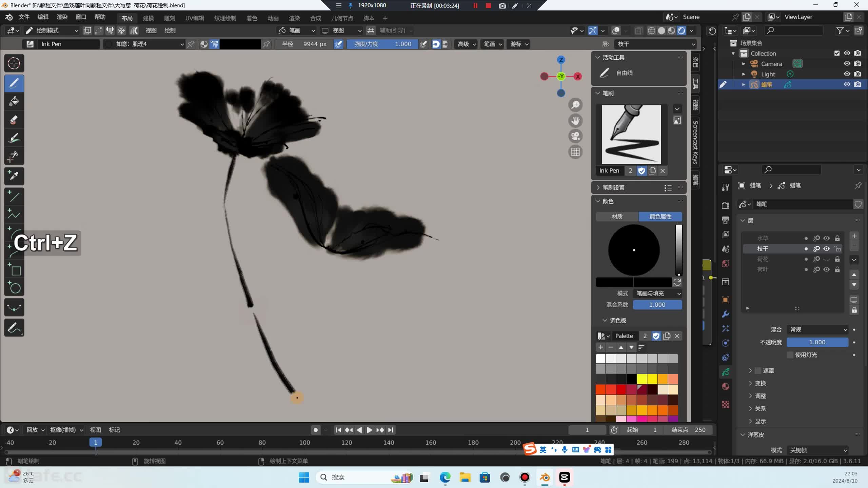Select the Polyline tool
Screen dimensions: 868x488
coord(14,215)
